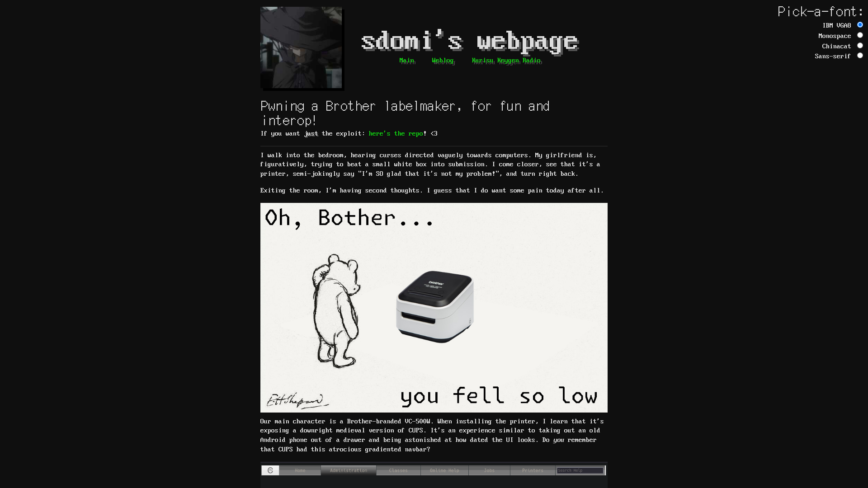Select the Administration tab in CUPS

pos(349,470)
